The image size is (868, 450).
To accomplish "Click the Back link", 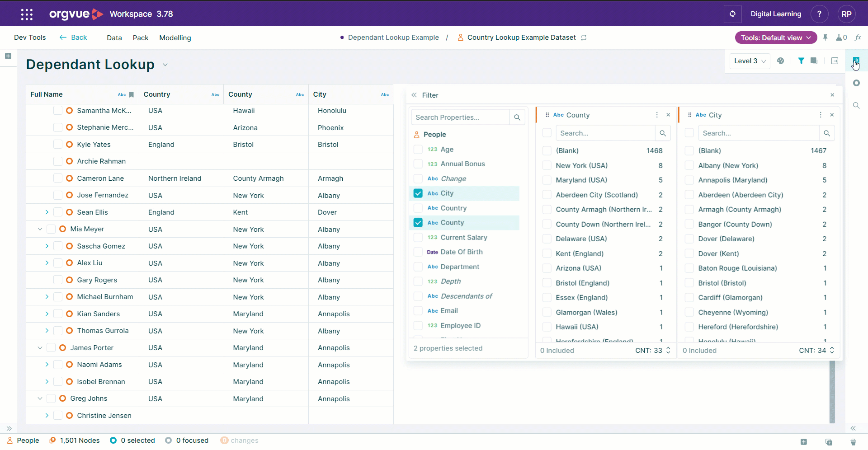I will tap(73, 37).
